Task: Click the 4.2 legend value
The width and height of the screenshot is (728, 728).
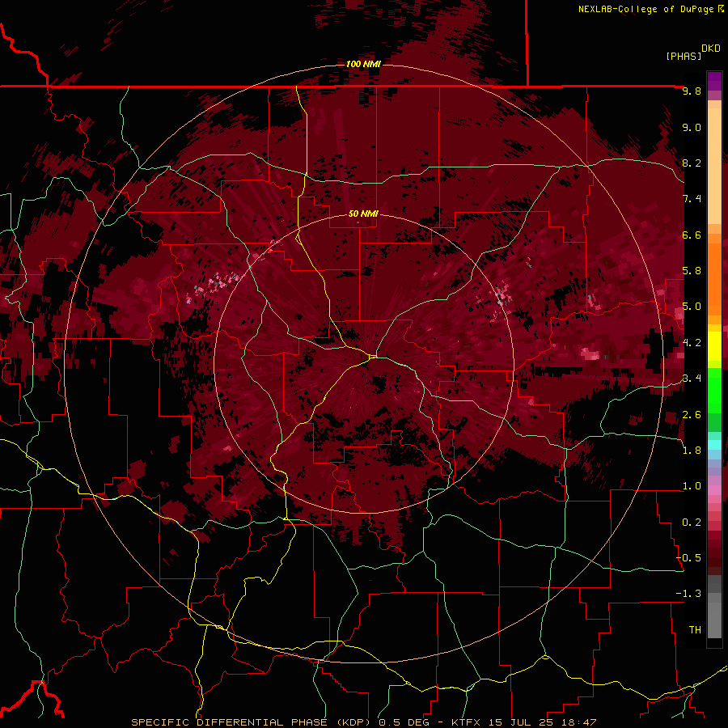Action: (692, 343)
